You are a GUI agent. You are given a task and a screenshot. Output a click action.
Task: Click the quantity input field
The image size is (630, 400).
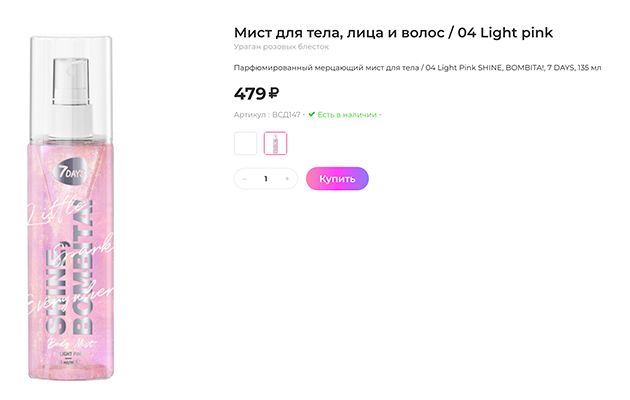(x=266, y=179)
